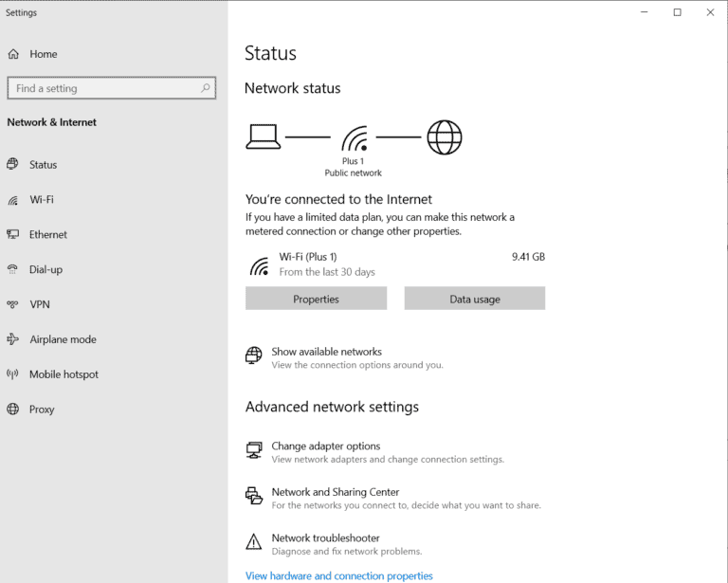Click the Airplane mode icon
This screenshot has width=728, height=583.
[x=12, y=339]
